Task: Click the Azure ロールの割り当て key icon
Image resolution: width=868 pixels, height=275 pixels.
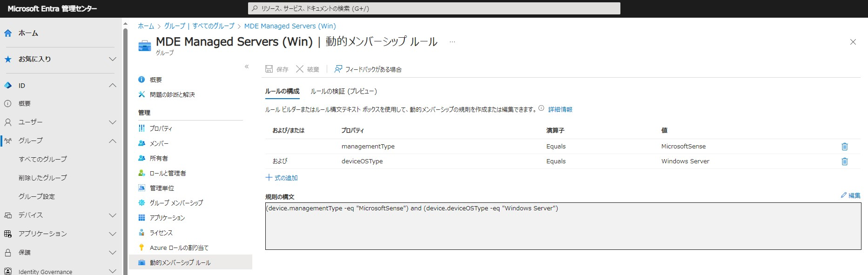Action: pos(141,248)
